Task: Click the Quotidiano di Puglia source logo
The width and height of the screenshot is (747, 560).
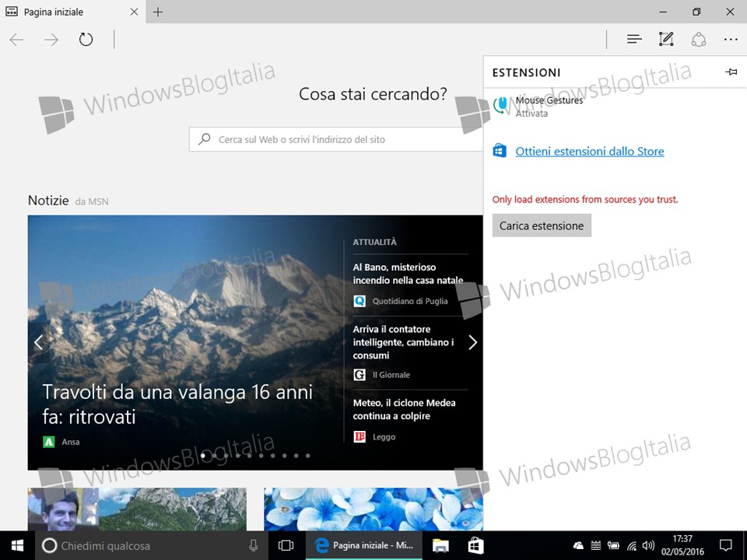Action: pos(359,301)
